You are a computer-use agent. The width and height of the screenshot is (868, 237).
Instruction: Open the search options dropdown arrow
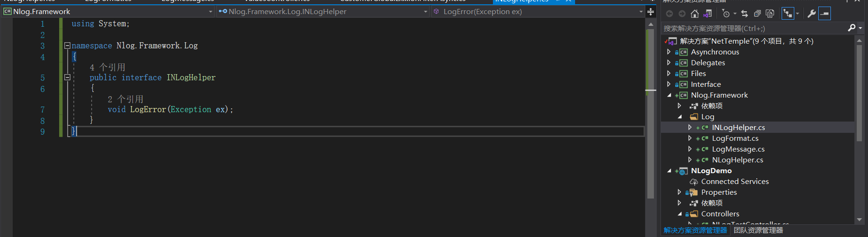coord(860,28)
